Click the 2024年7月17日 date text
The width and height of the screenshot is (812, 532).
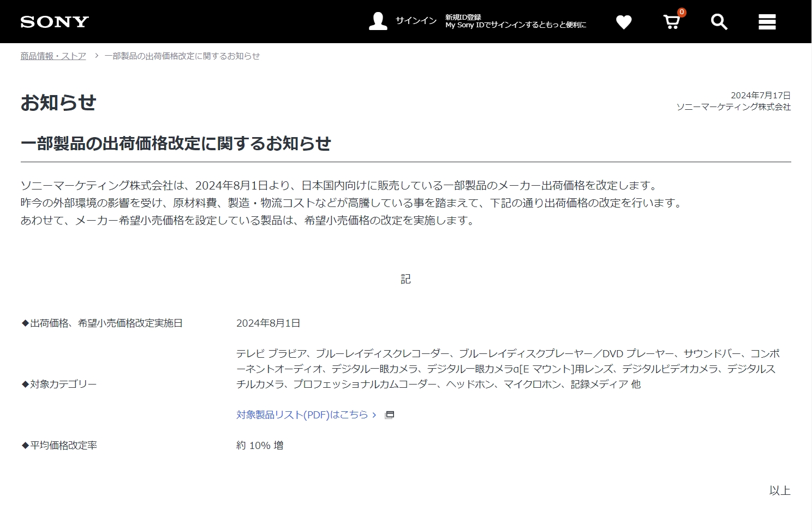pyautogui.click(x=760, y=94)
